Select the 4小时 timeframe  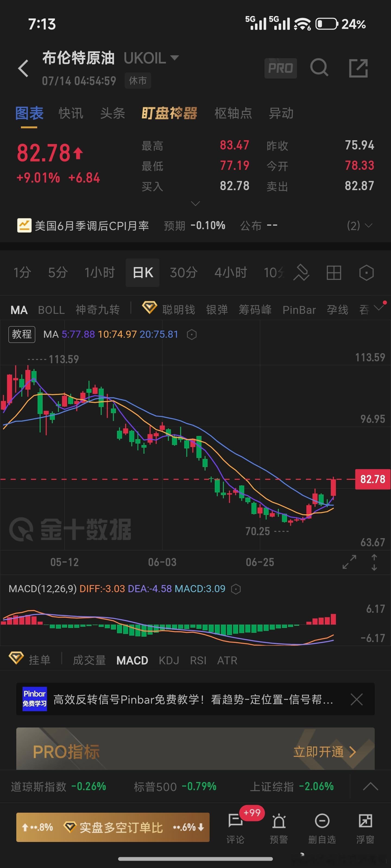click(x=231, y=272)
